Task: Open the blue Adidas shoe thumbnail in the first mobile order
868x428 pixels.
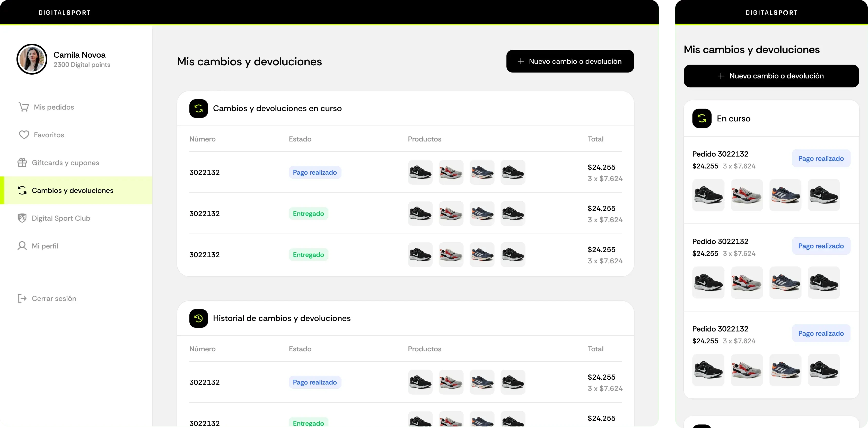Action: tap(785, 195)
